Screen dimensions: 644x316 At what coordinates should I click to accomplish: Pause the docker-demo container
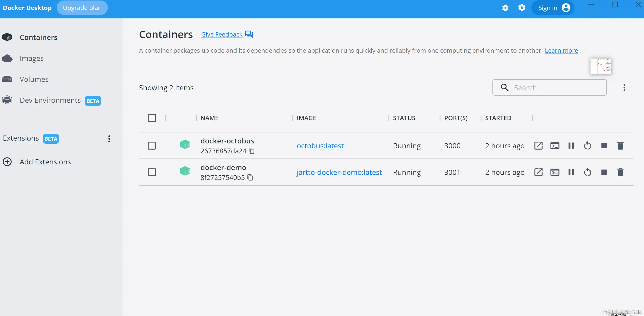pos(571,172)
